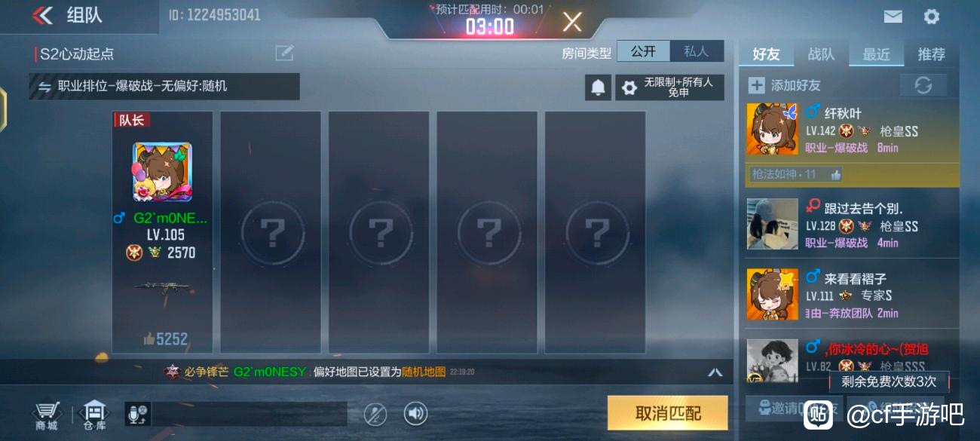Toggle the speaker sound icon
Image resolution: width=980 pixels, height=441 pixels.
tap(415, 413)
